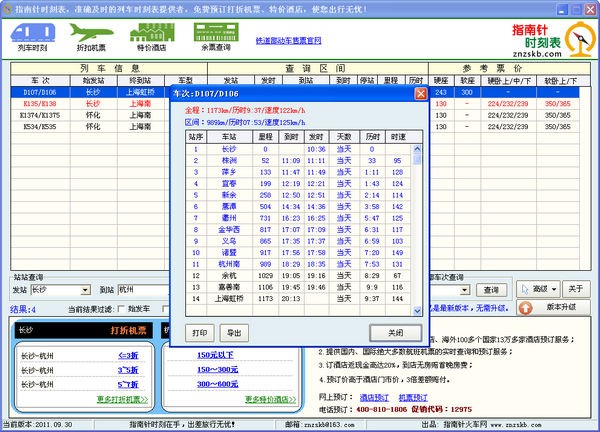This screenshot has height=432, width=600.
Task: Select station 金华西 in stop list
Action: pos(229,230)
